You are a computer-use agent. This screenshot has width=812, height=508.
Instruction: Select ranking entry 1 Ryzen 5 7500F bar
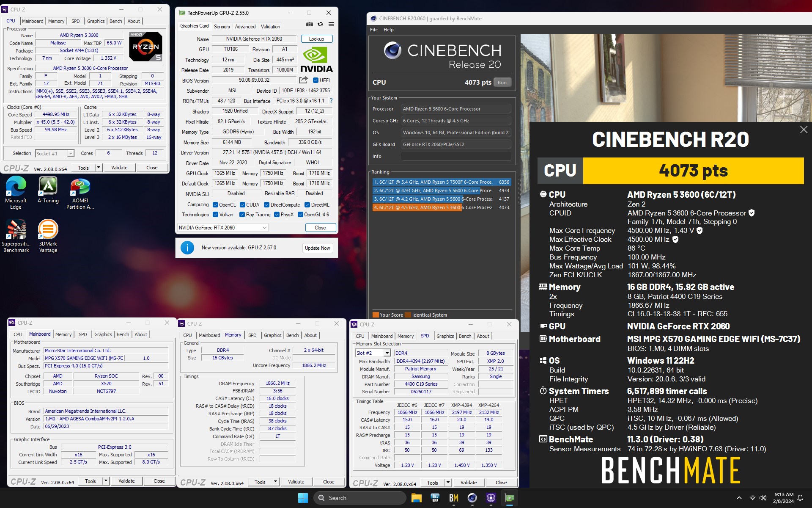coord(442,182)
